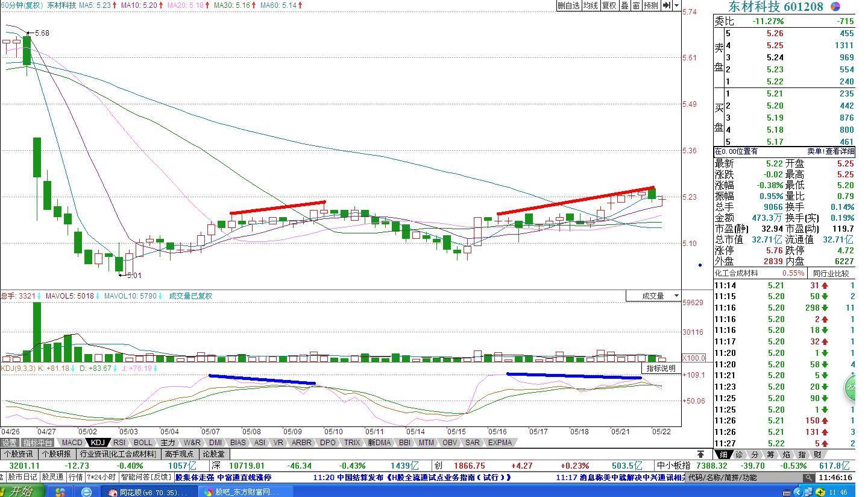Click the 卖单!查看详细 link

point(830,151)
